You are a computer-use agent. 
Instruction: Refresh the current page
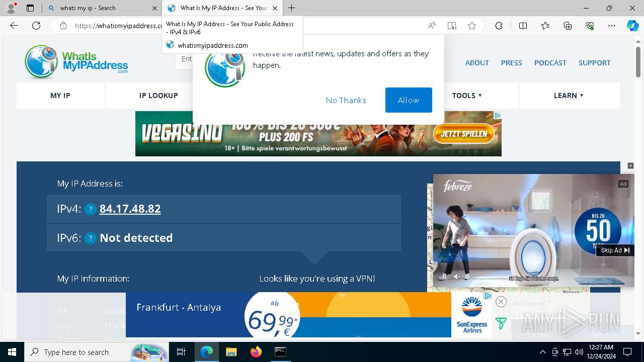click(x=36, y=26)
